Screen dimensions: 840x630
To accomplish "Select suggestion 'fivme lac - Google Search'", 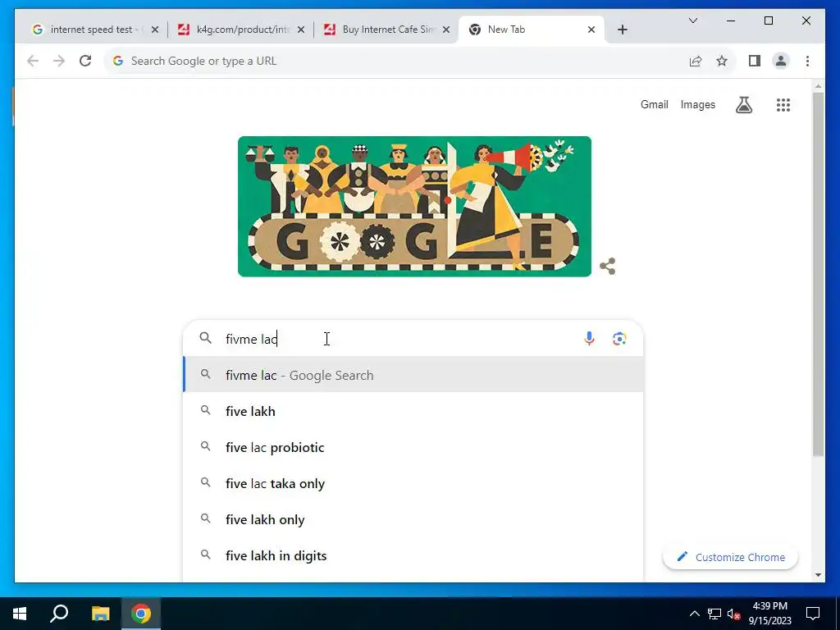I will click(413, 375).
